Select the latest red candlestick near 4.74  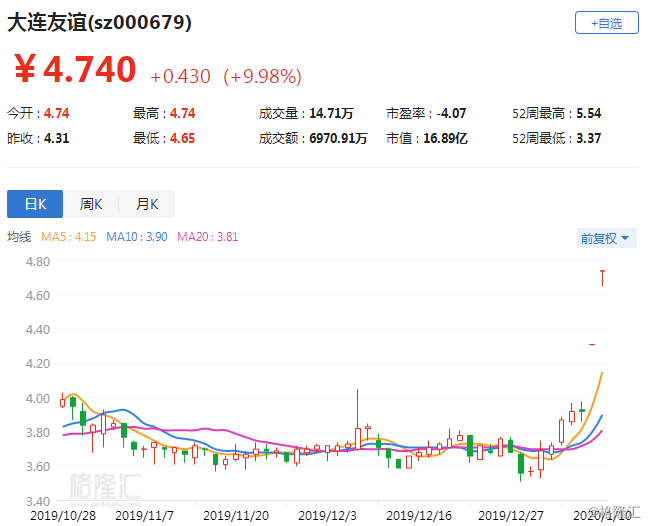point(603,278)
